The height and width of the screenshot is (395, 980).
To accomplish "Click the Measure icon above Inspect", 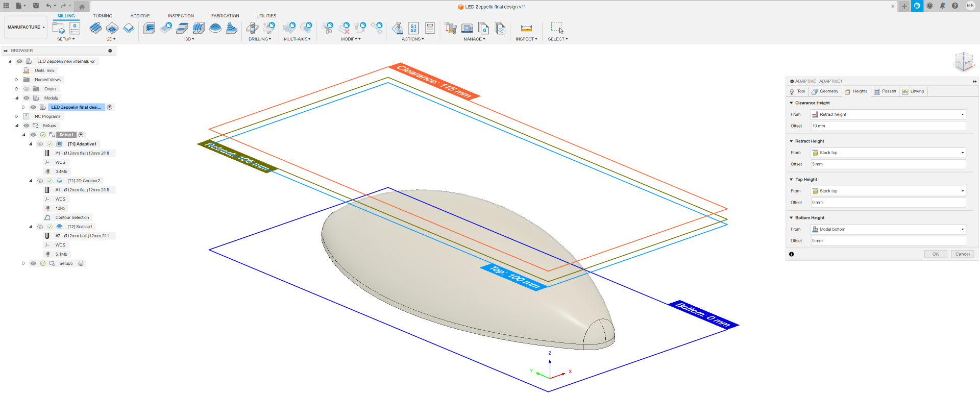I will tap(526, 28).
